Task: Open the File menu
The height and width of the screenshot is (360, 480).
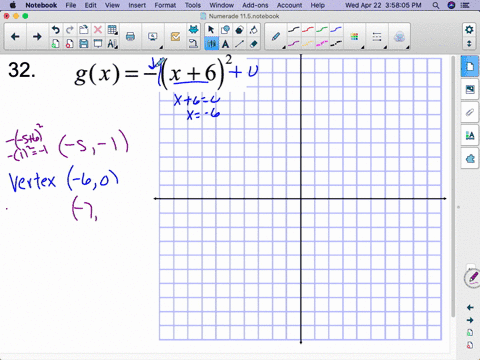Action: pos(70,5)
